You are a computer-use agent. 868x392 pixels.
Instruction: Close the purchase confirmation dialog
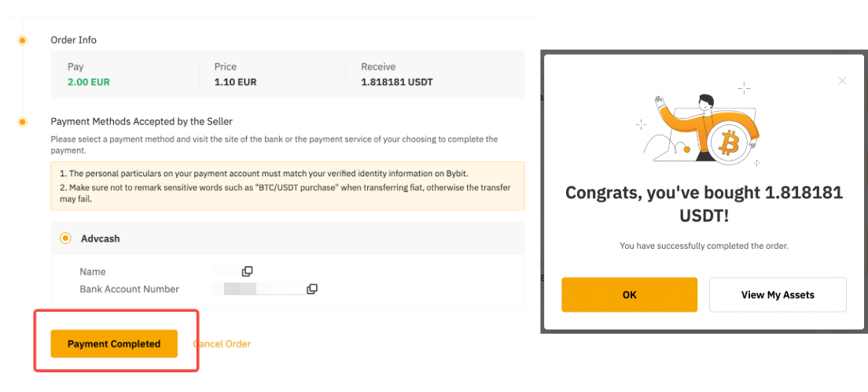coord(842,80)
